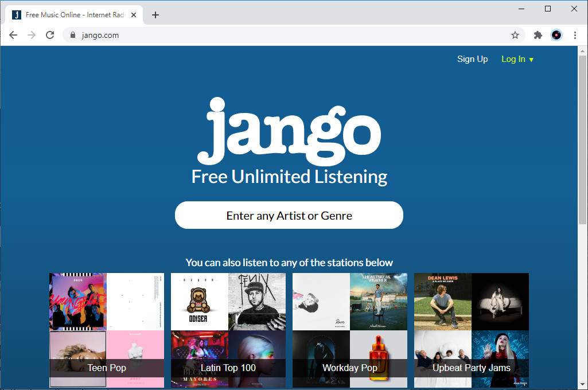The width and height of the screenshot is (588, 390).
Task: Click the vertical scrollbar thumb
Action: tap(582, 140)
